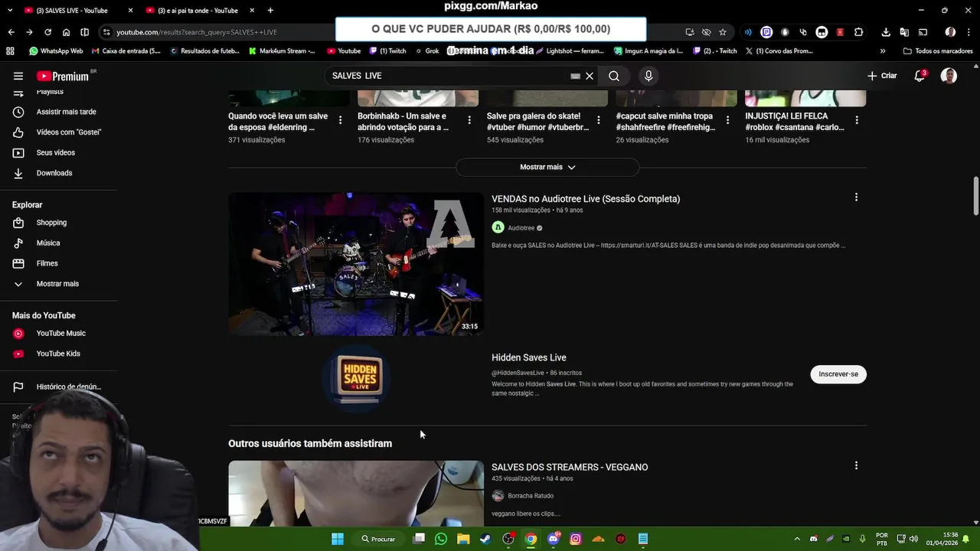This screenshot has height=551, width=980.
Task: Reload the current page
Action: coord(47,32)
